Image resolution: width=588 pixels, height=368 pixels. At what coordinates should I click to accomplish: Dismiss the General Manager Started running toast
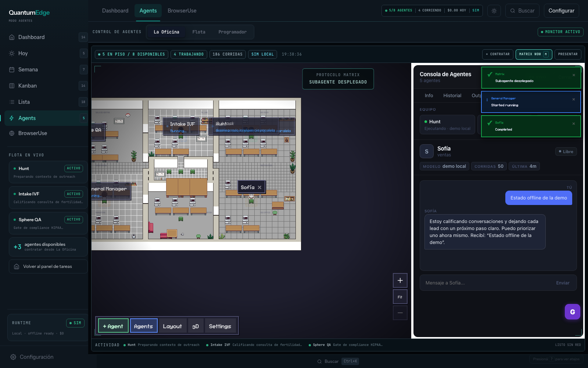click(x=574, y=99)
